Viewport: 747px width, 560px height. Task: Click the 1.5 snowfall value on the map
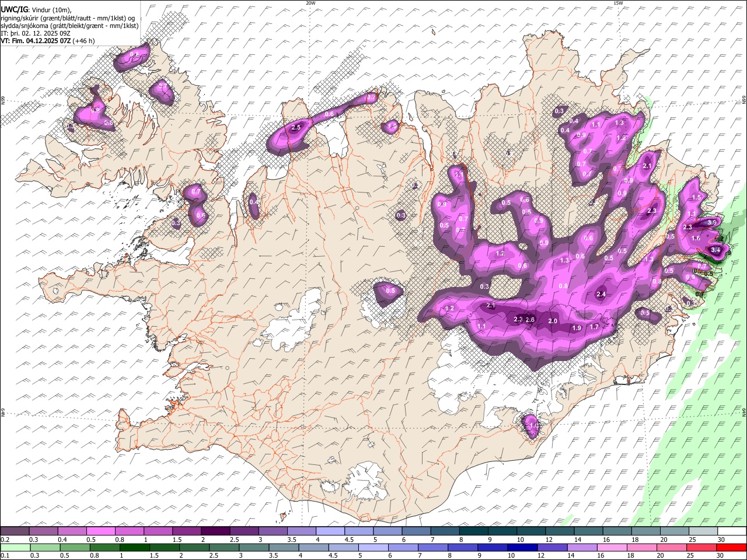tap(696, 198)
